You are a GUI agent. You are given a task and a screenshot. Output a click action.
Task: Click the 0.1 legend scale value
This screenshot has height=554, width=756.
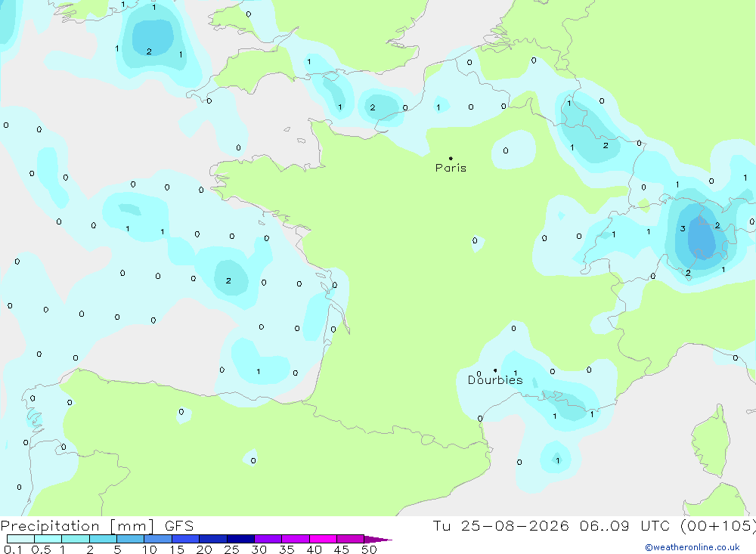(x=12, y=549)
